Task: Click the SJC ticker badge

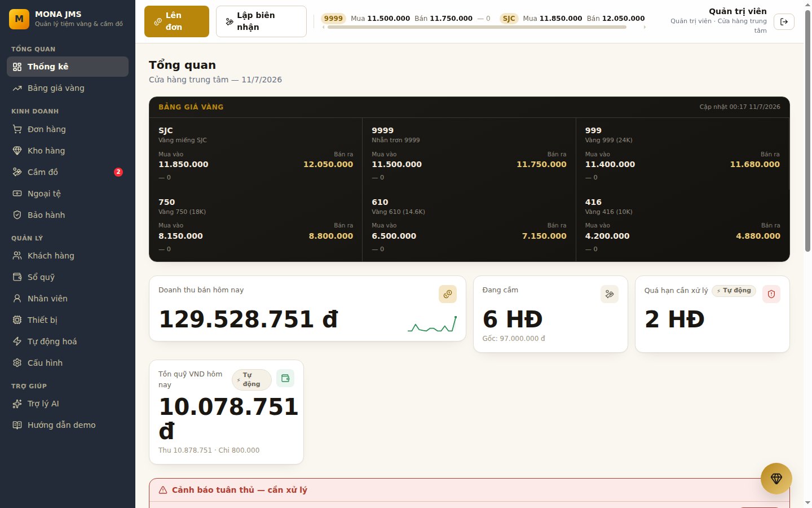Action: [x=509, y=19]
